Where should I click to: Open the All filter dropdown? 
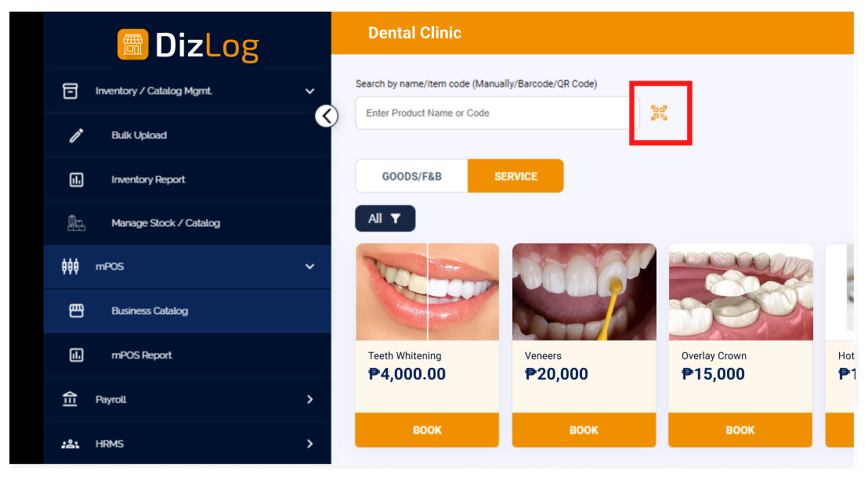385,218
